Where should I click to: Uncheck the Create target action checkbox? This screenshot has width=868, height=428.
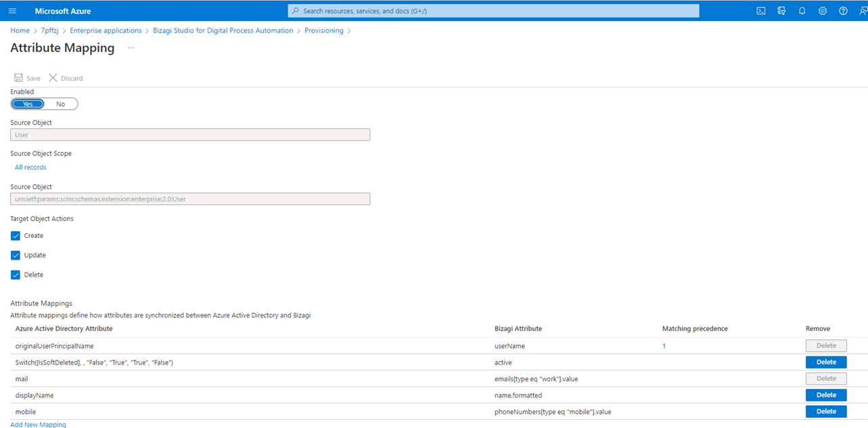coord(16,236)
